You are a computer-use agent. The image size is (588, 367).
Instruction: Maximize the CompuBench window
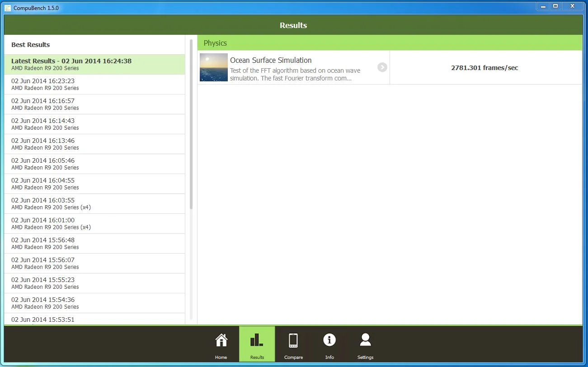(x=555, y=6)
